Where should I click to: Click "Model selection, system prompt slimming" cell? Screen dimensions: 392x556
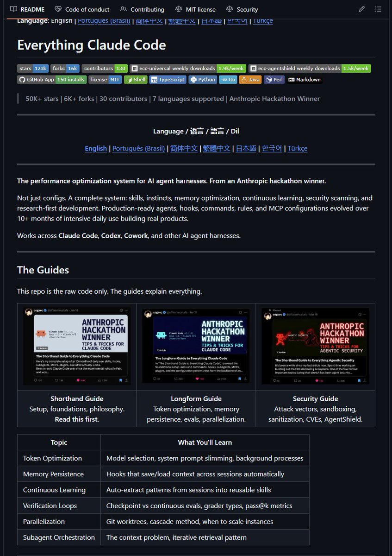click(205, 458)
